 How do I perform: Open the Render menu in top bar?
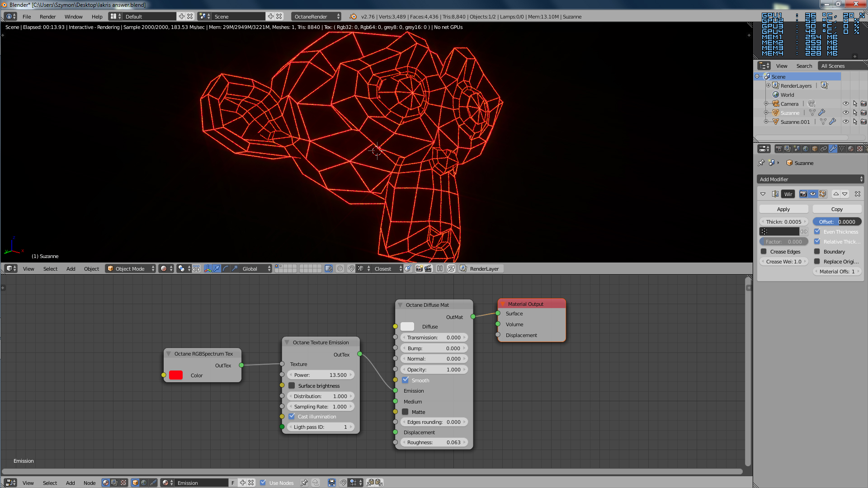pos(47,17)
